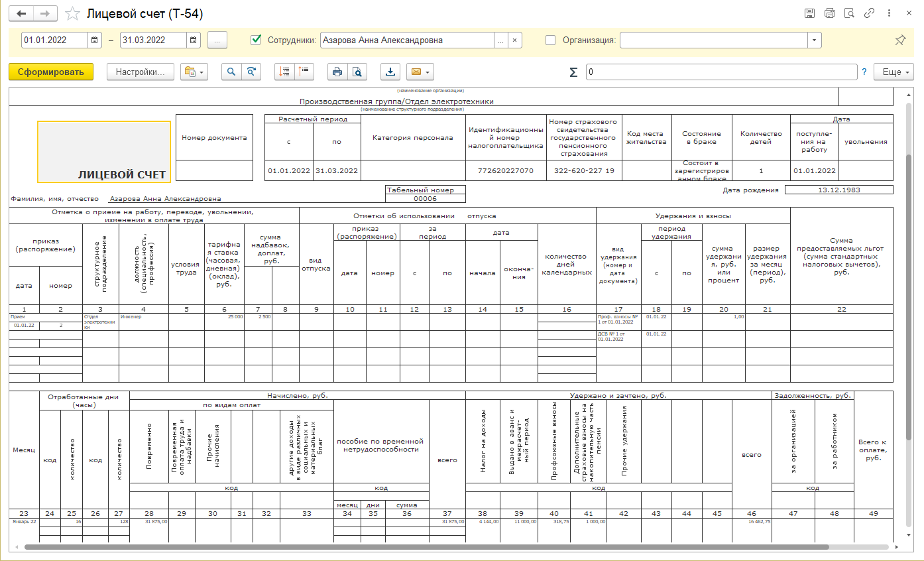
Task: Open the report variants dropdown
Action: (194, 72)
